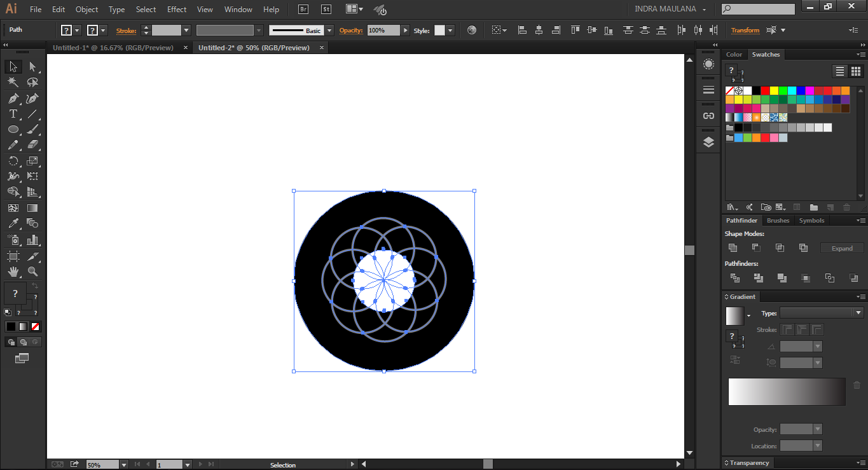Select the Zoom tool

pyautogui.click(x=32, y=272)
